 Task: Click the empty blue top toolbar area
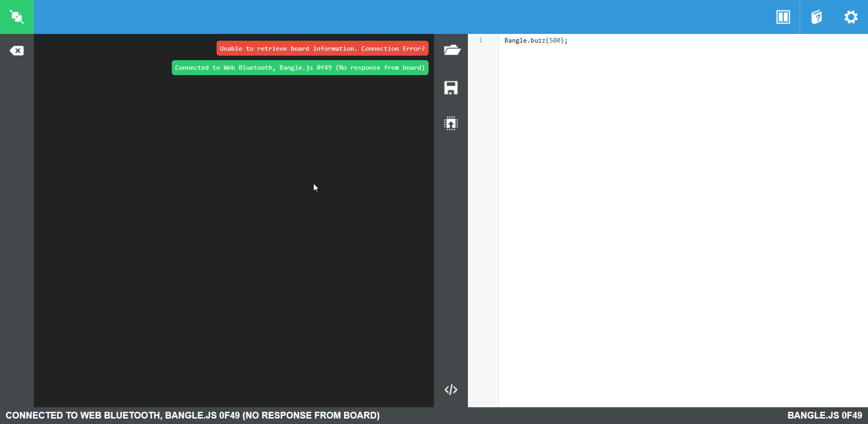(407, 17)
